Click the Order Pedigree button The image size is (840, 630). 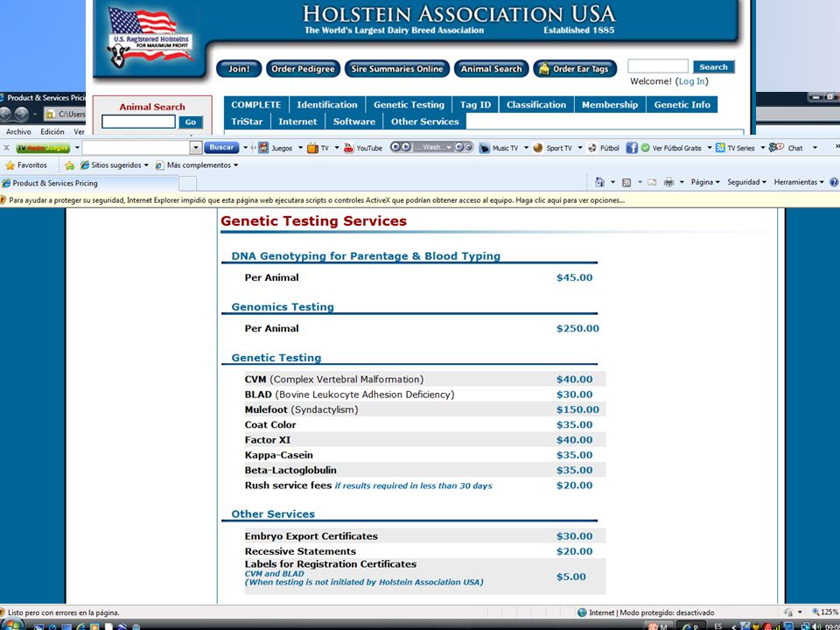pos(303,68)
